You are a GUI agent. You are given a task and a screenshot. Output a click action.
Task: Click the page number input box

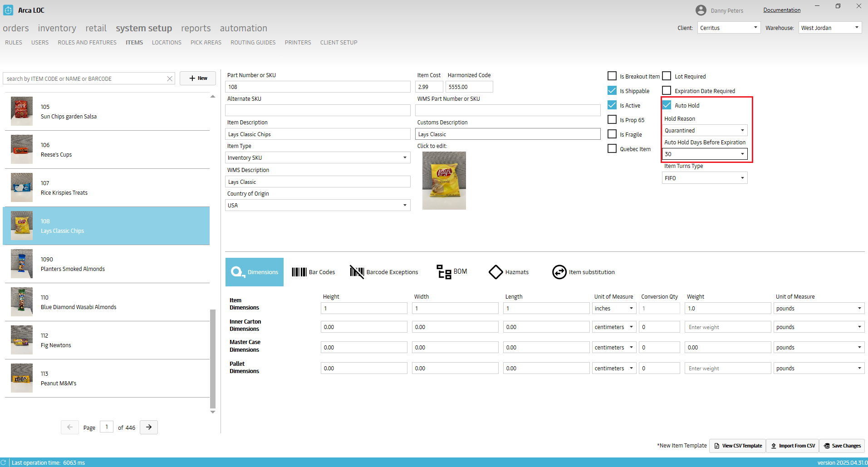pyautogui.click(x=107, y=427)
